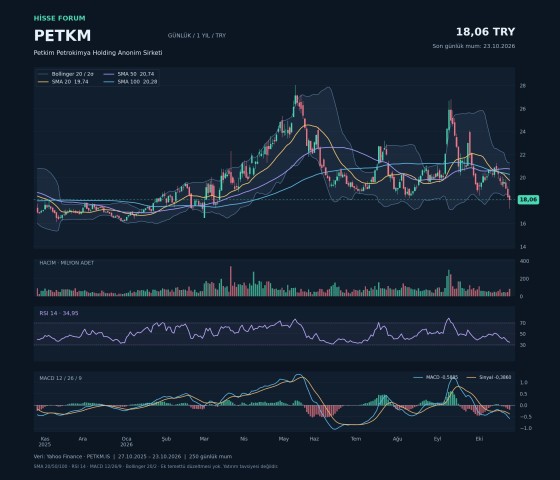Click the Ağu month label
The width and height of the screenshot is (560, 480).
[397, 439]
